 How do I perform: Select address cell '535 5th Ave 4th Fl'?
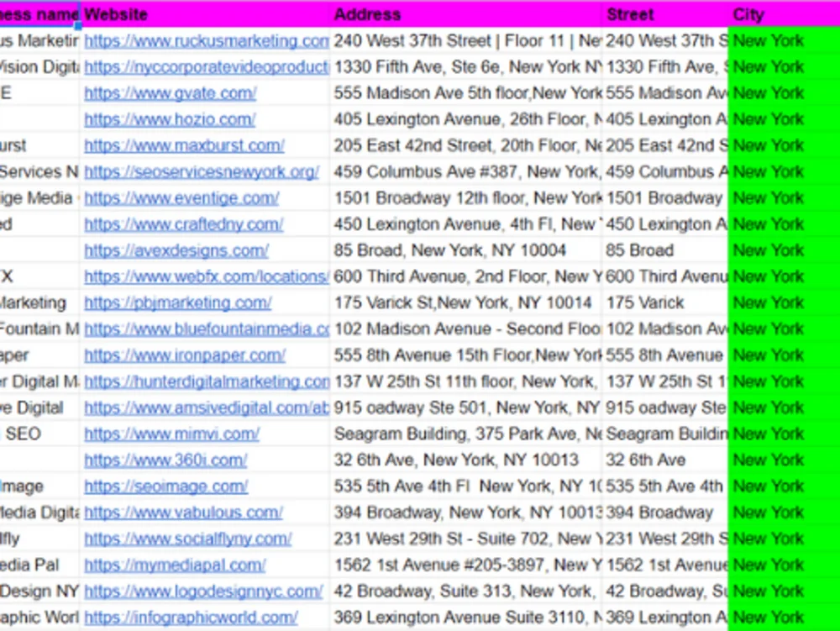click(x=466, y=487)
